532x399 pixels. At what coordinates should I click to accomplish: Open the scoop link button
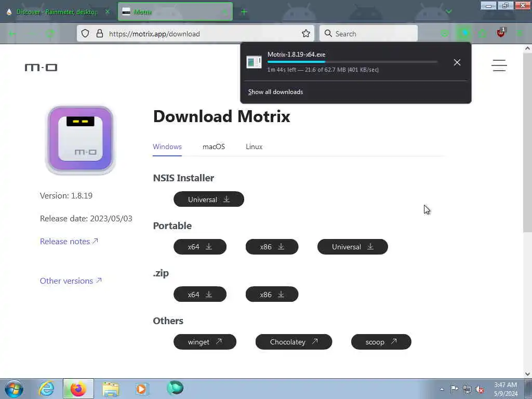click(381, 342)
